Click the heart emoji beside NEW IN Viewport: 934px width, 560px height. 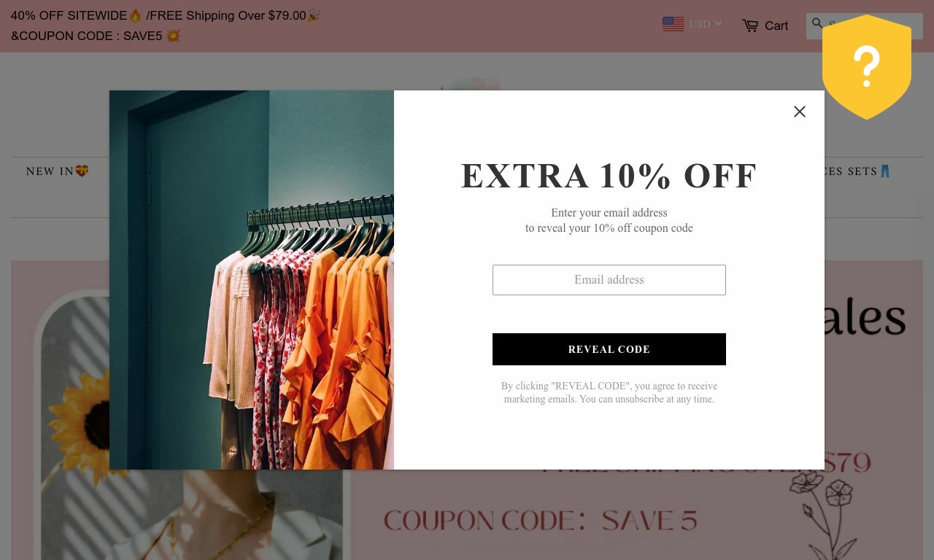[82, 171]
